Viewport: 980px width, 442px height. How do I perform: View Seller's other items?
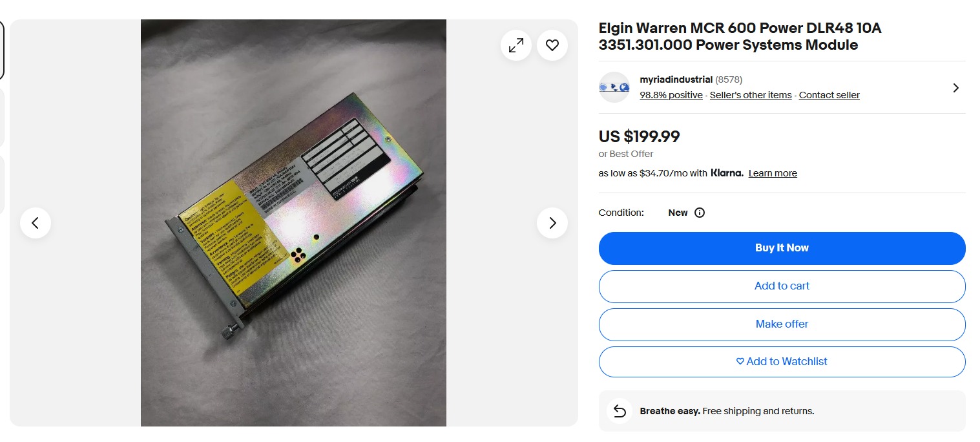[x=751, y=95]
